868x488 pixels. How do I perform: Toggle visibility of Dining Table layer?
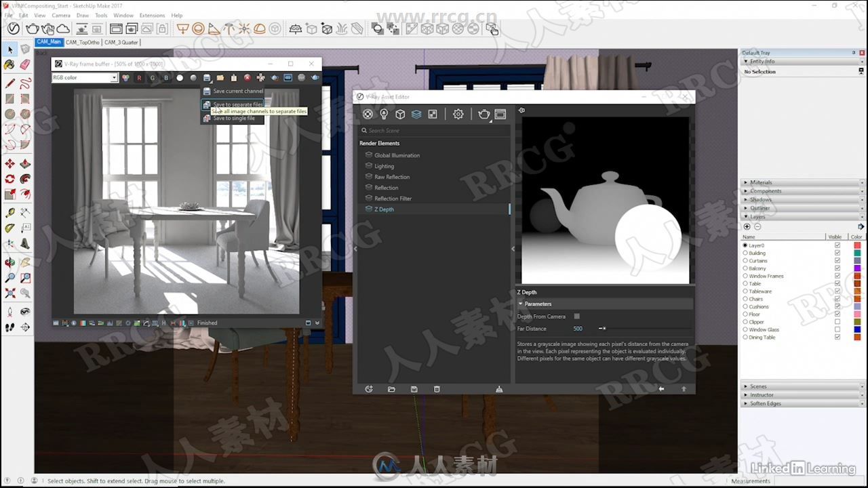click(837, 337)
